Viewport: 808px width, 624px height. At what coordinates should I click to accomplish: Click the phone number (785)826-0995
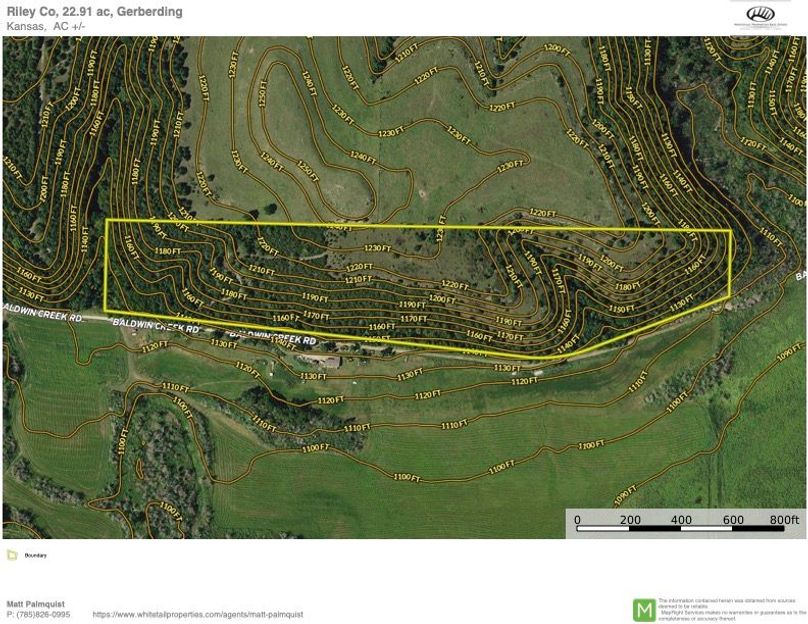[39, 615]
